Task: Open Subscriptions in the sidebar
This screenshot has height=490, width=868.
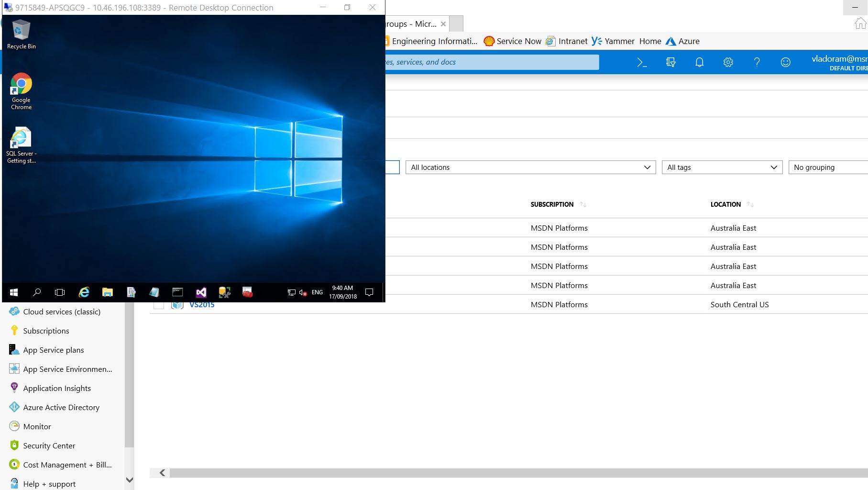Action: pyautogui.click(x=46, y=331)
